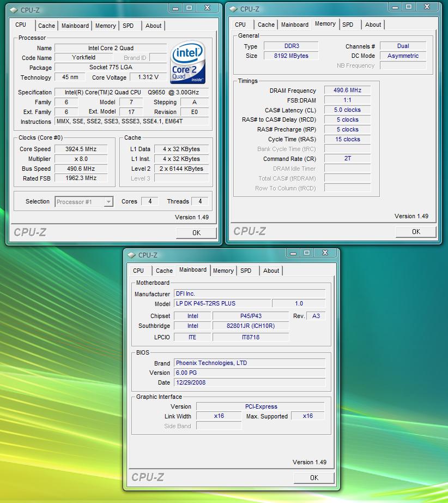Select SPD tab in Memory window

pyautogui.click(x=348, y=25)
